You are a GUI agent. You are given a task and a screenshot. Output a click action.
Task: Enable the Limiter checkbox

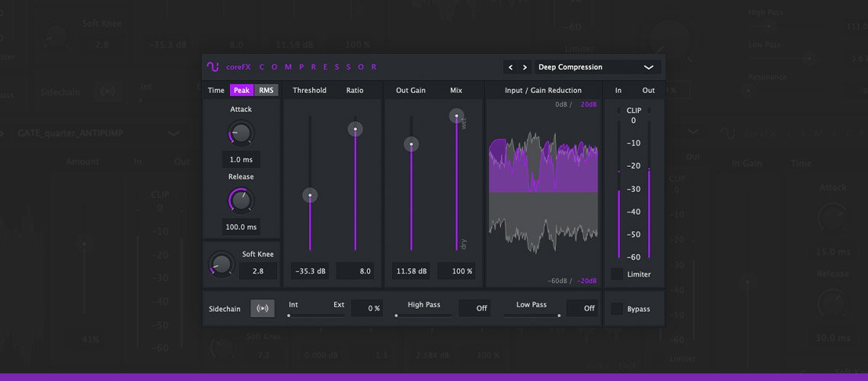point(617,274)
